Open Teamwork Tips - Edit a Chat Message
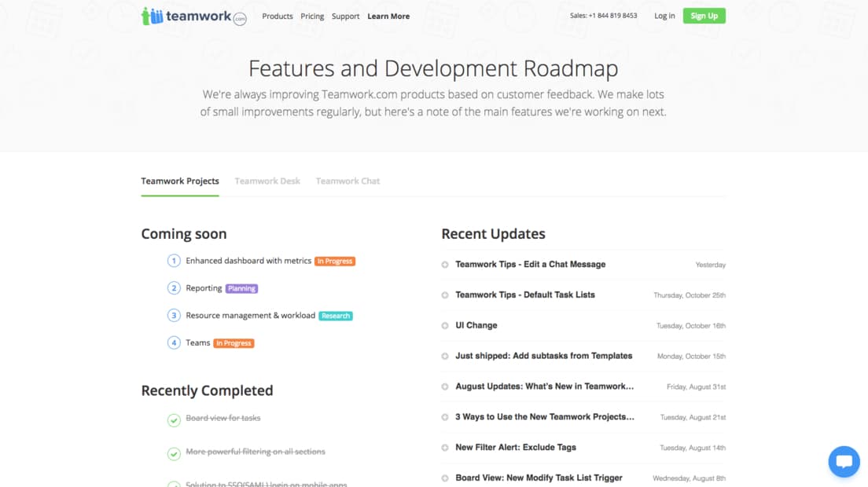 click(531, 264)
